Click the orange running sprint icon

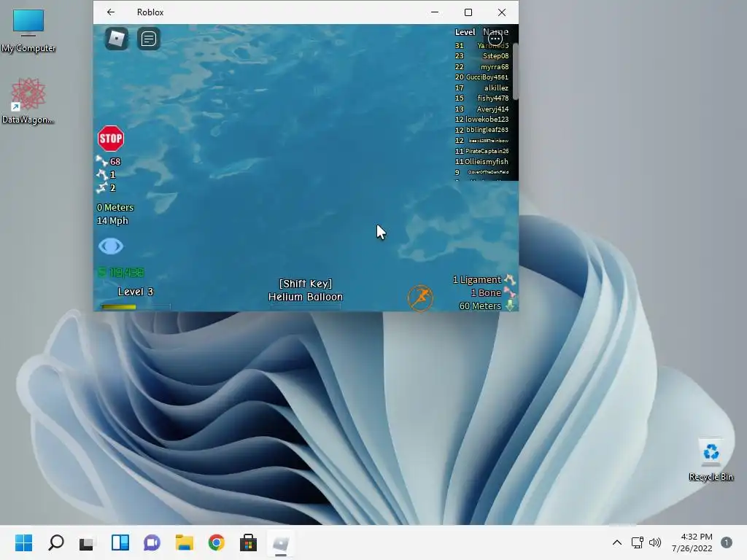(420, 298)
